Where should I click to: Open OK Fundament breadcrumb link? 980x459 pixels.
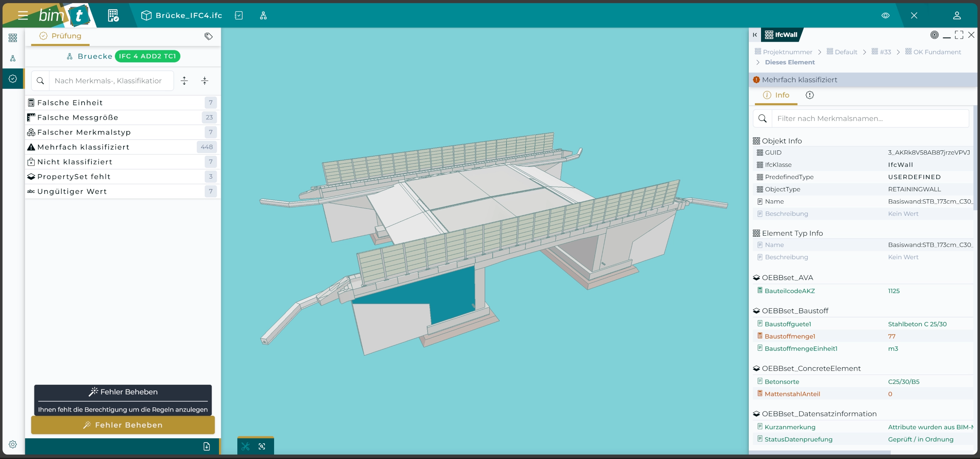coord(937,52)
